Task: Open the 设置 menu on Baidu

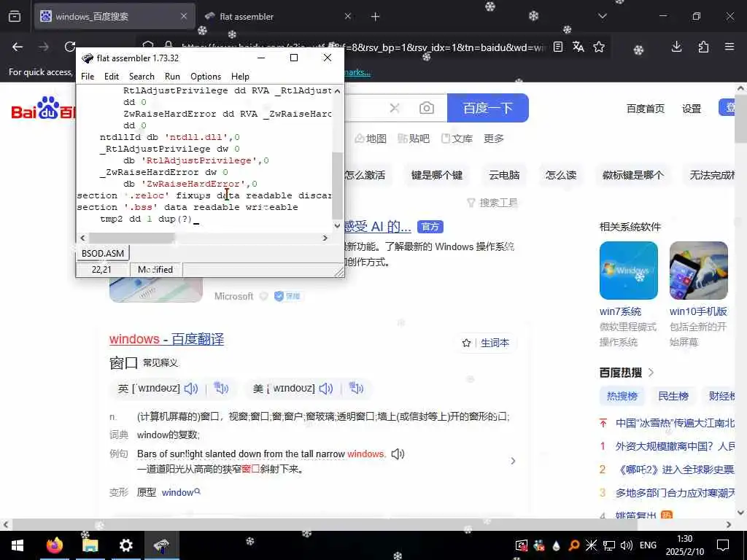Action: point(692,109)
